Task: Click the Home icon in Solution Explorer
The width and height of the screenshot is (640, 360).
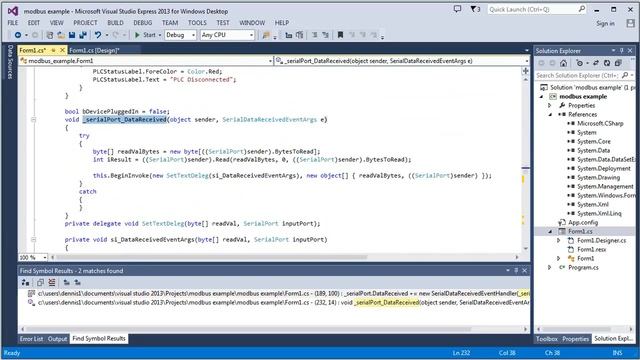Action: (563, 63)
